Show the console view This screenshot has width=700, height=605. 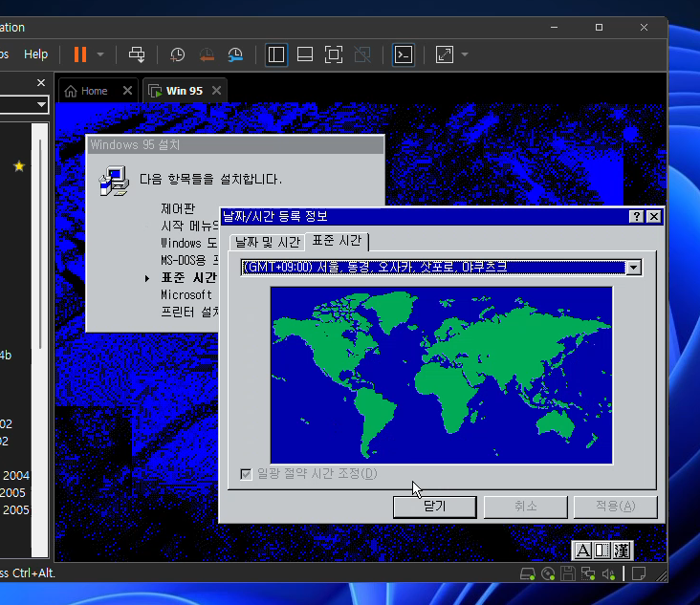point(404,54)
